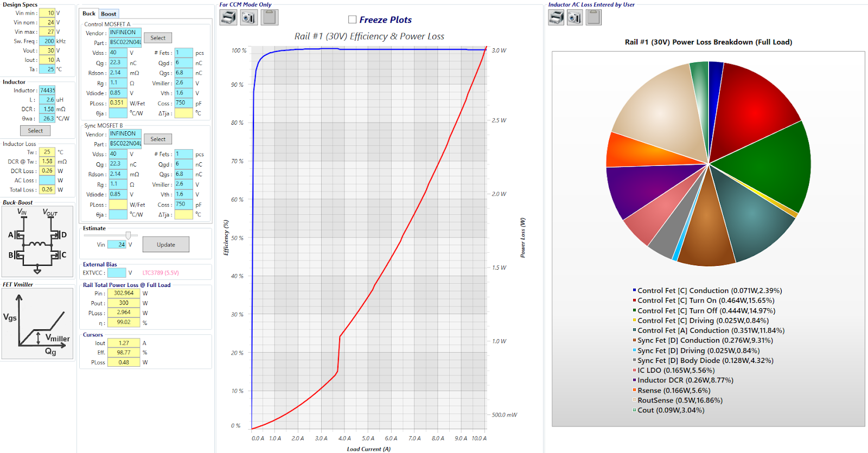868x453 pixels.
Task: Click legend entry Sync Fet [D] Body Diode
Action: (x=703, y=360)
